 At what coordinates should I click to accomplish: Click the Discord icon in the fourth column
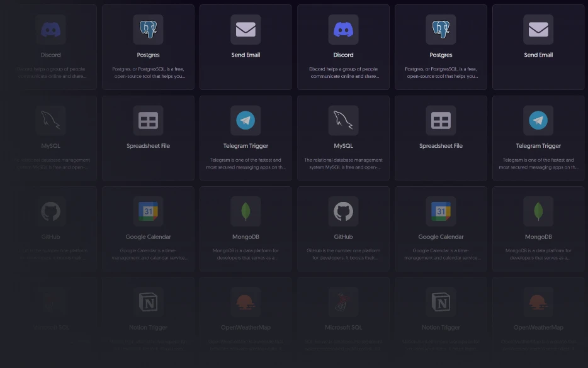tap(343, 30)
